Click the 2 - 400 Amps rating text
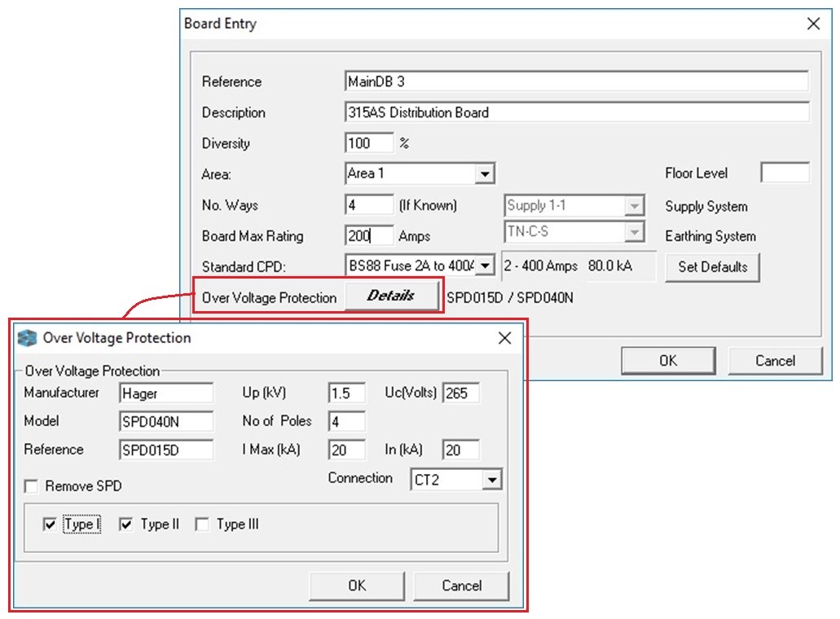 540,266
